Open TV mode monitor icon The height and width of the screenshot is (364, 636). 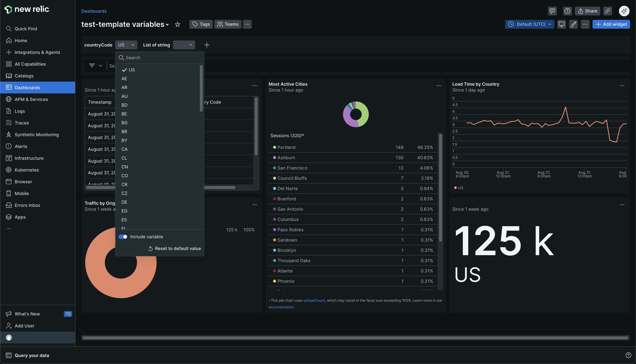point(561,24)
